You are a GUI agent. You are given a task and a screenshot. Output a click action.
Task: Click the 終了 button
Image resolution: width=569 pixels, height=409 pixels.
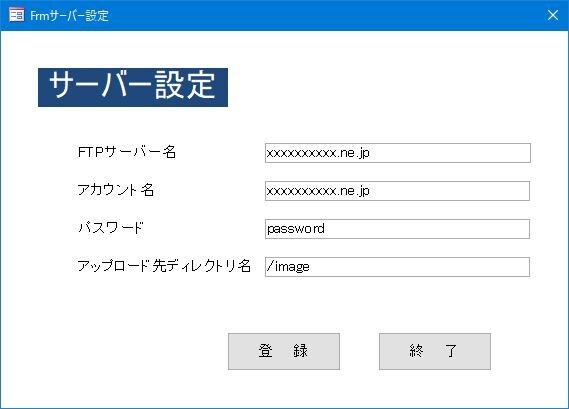point(435,351)
